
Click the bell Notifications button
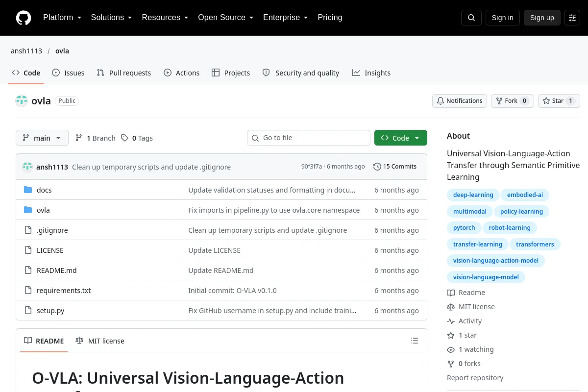point(460,101)
